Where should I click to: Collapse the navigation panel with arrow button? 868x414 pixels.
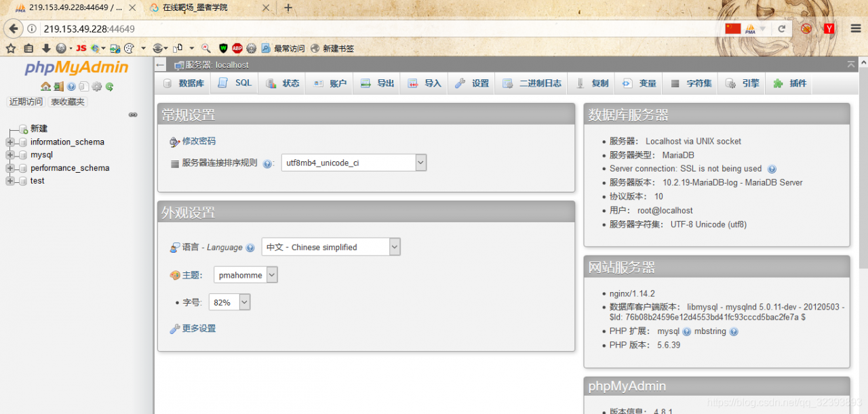click(x=160, y=65)
